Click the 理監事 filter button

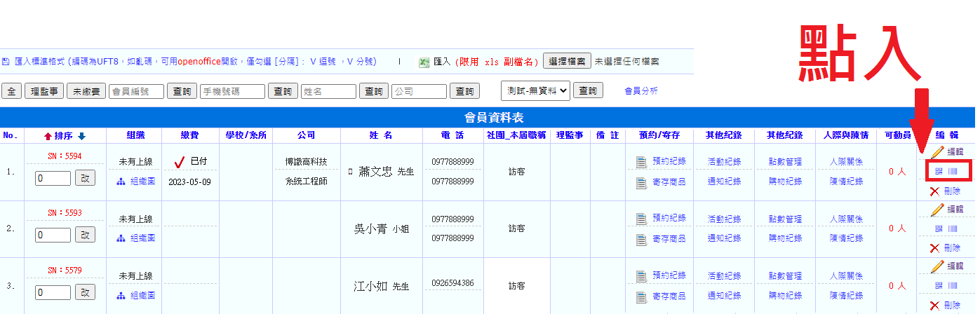point(44,91)
